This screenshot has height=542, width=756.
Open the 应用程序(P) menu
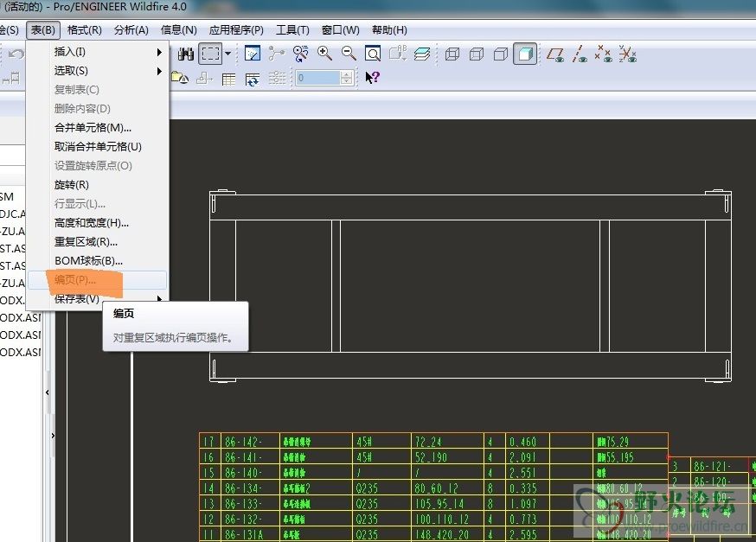[x=236, y=30]
